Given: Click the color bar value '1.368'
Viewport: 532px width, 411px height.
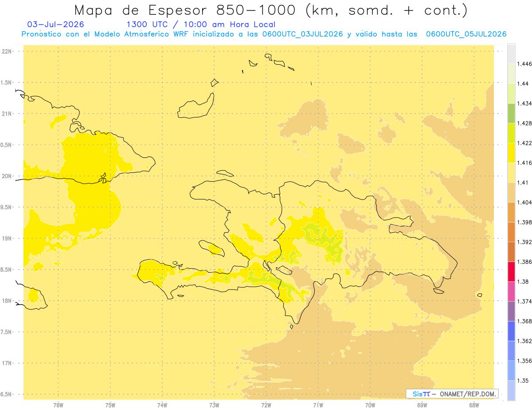Looking at the screenshot, I should [524, 321].
